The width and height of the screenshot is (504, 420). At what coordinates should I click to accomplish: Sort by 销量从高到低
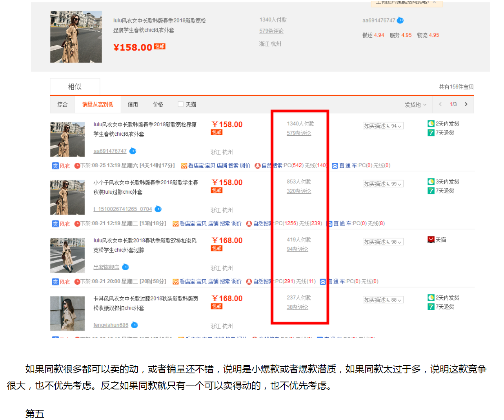click(98, 104)
